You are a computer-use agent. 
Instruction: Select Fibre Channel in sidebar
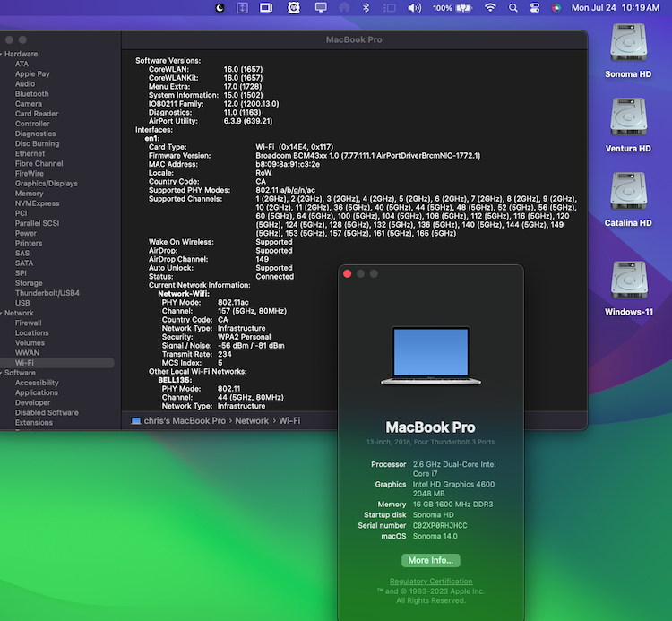(39, 163)
